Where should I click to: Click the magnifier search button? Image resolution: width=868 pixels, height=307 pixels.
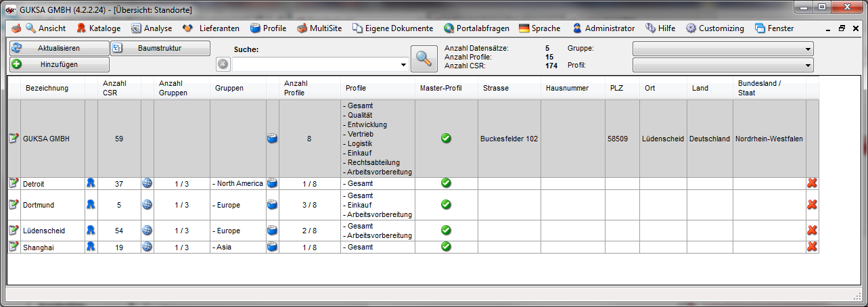point(424,58)
